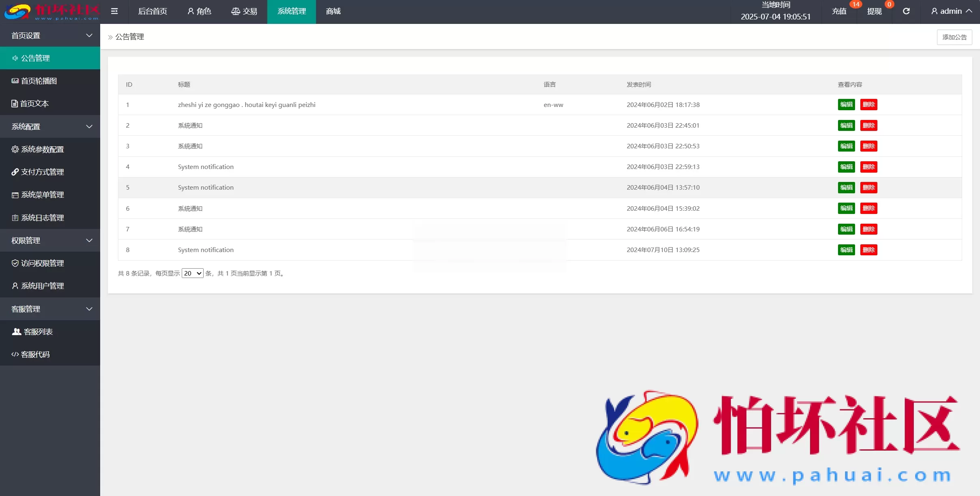Click red 删除 button for row 8
Screen dimensions: 980x496
[x=868, y=250]
